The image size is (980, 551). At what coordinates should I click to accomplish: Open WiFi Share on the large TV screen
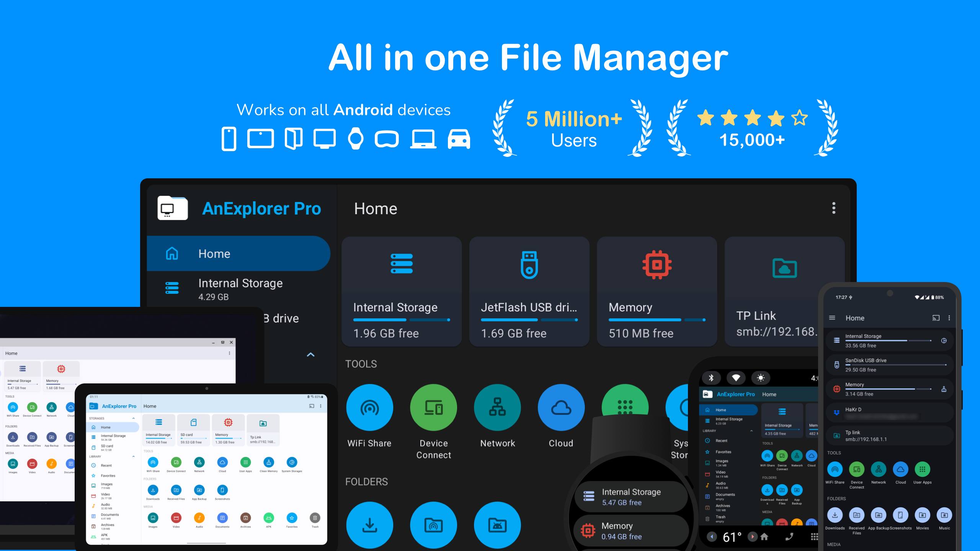pyautogui.click(x=369, y=408)
